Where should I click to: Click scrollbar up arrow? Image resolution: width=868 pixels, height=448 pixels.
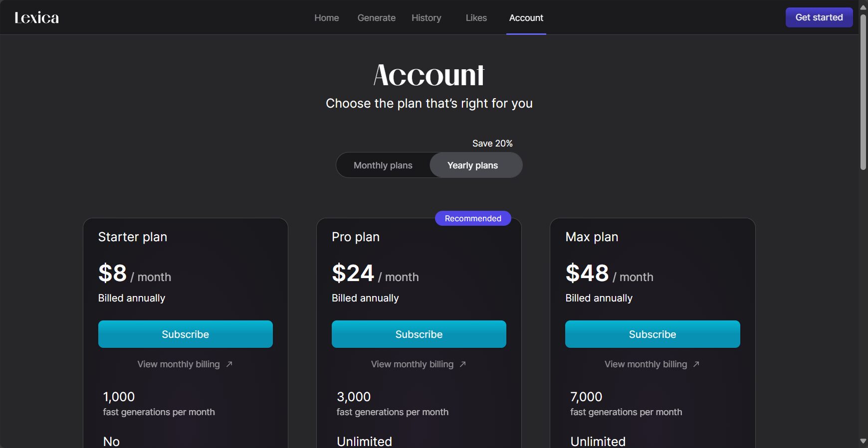(863, 7)
